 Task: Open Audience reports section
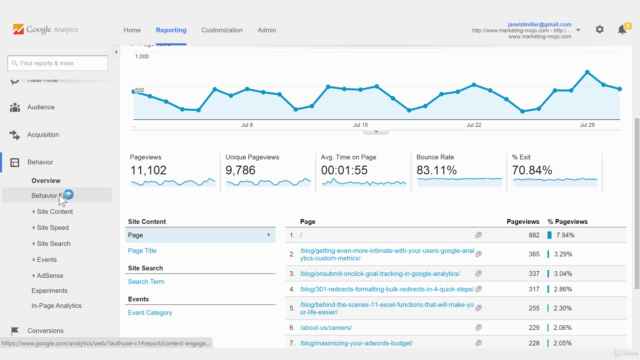[x=41, y=107]
